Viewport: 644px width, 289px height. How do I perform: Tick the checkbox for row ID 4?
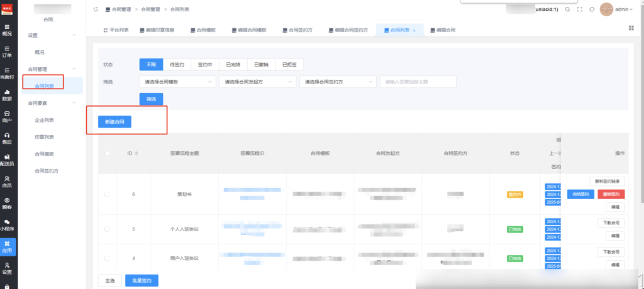tap(107, 258)
